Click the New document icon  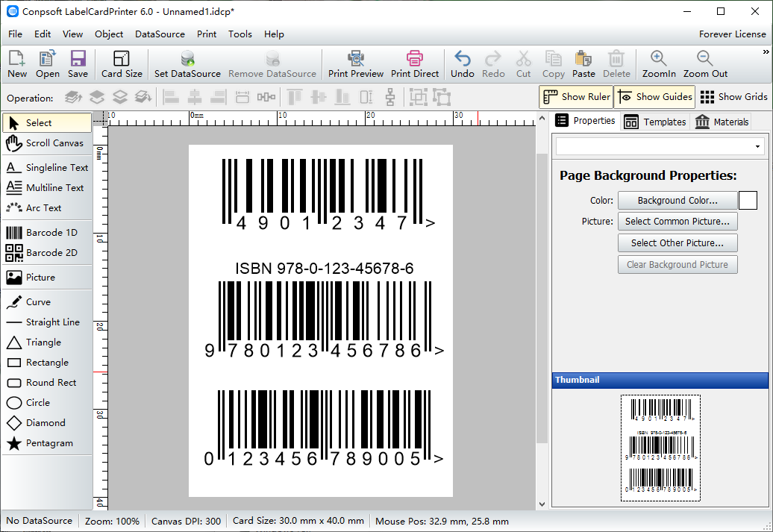[x=16, y=64]
